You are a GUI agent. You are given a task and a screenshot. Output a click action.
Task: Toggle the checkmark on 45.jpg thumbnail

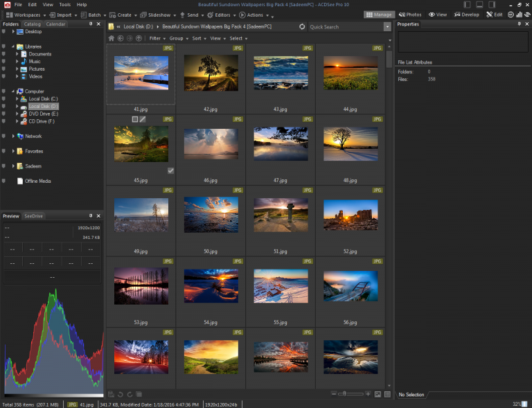tap(170, 170)
